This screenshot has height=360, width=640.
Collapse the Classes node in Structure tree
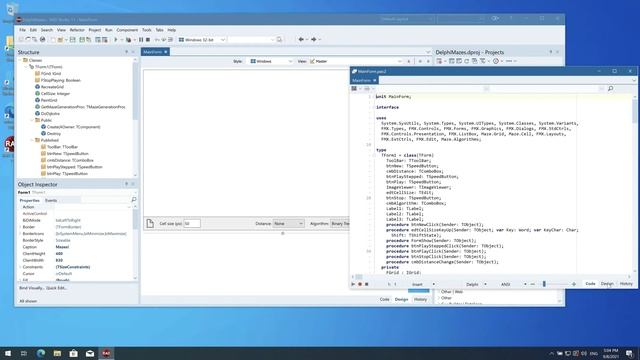tap(20, 60)
